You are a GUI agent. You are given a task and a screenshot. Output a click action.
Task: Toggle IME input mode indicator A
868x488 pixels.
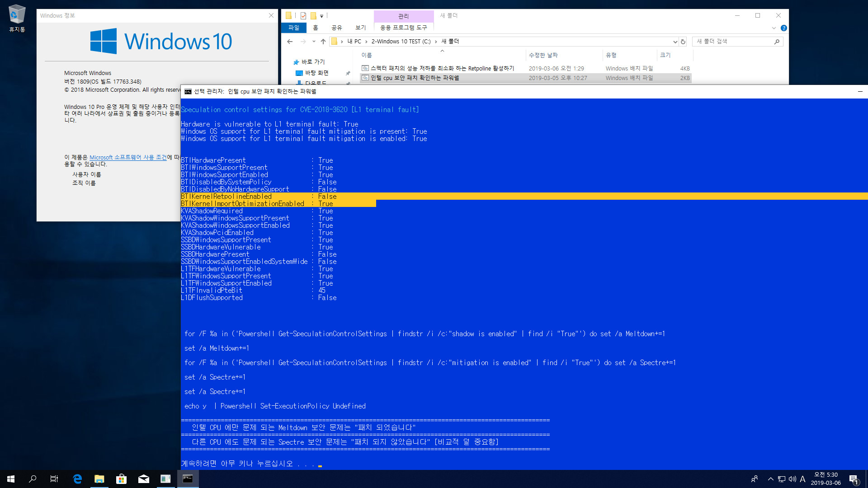(803, 479)
